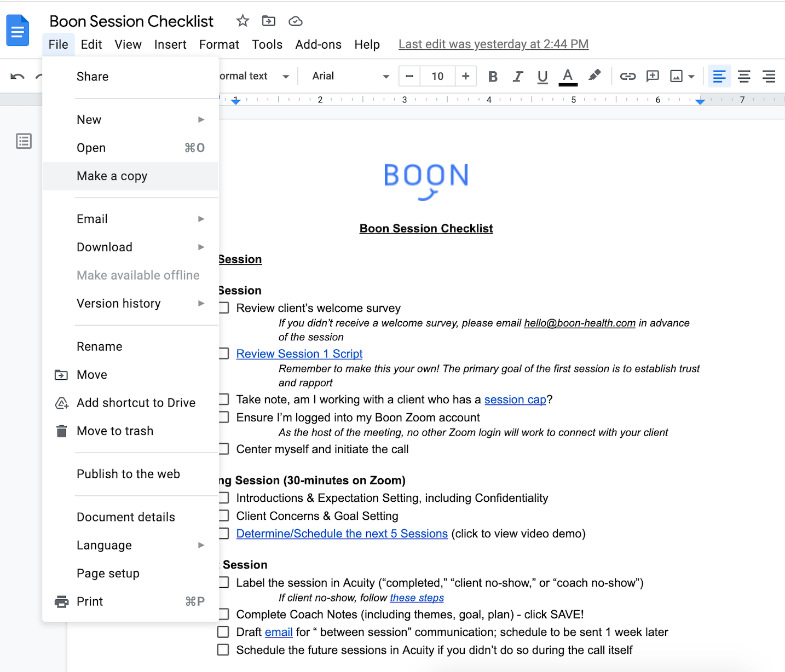Image resolution: width=785 pixels, height=672 pixels.
Task: Open Document details
Action: 130,517
